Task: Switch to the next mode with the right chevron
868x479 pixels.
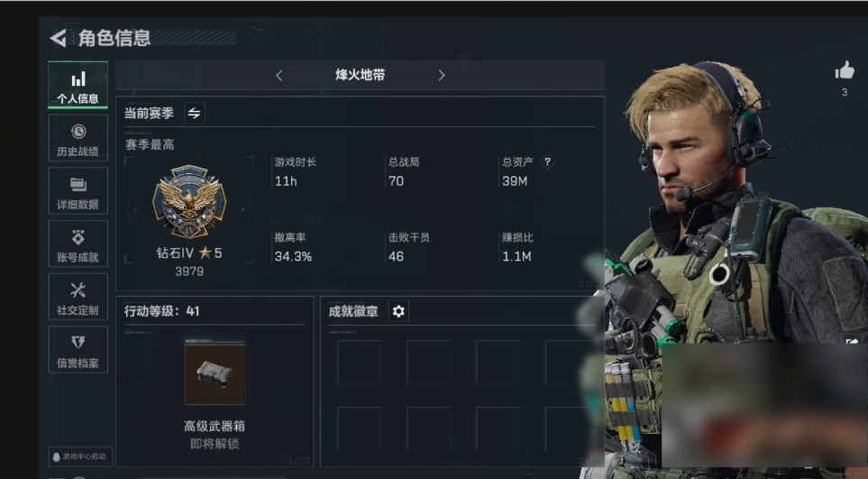Action: (441, 75)
